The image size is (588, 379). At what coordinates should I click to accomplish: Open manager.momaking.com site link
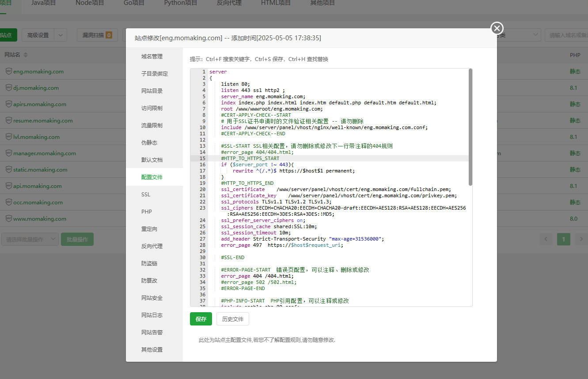45,153
